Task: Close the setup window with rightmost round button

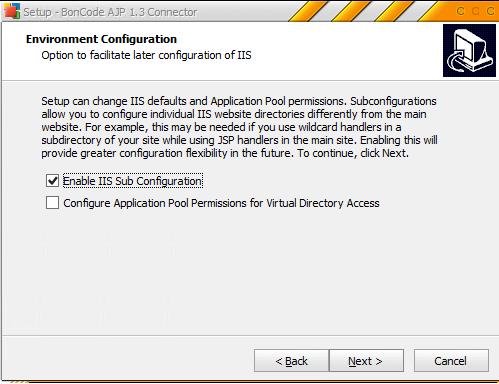Action: [490, 11]
